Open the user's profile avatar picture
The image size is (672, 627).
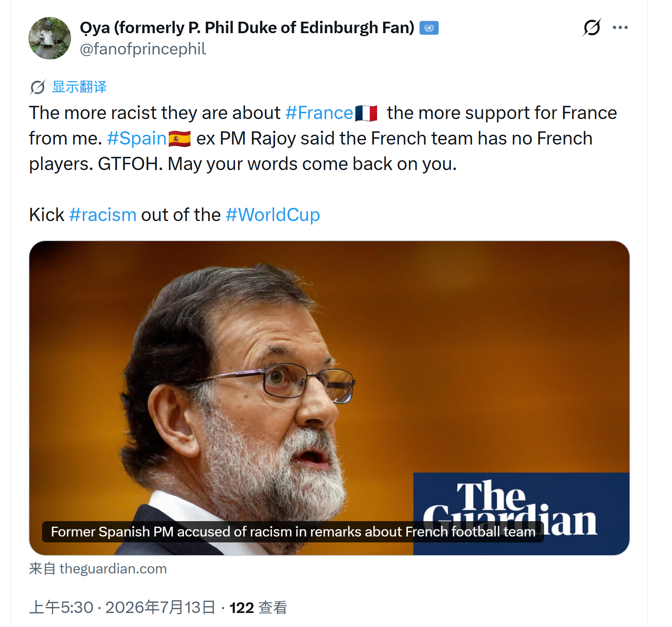pyautogui.click(x=50, y=38)
